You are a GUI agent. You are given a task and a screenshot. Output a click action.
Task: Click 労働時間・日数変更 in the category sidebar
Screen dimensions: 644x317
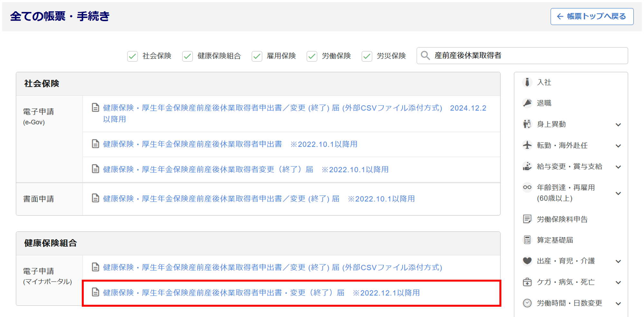pyautogui.click(x=570, y=303)
